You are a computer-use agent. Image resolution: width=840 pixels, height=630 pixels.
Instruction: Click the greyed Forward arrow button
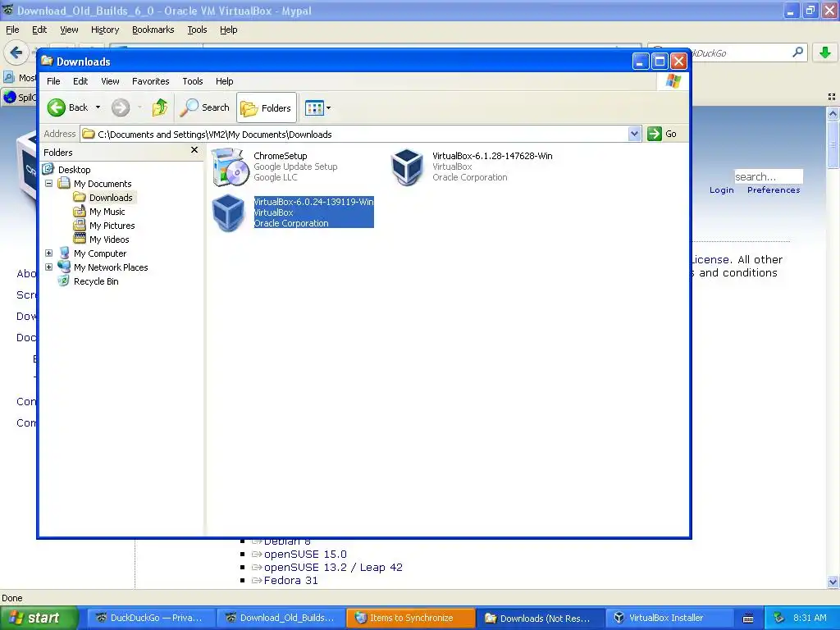[121, 107]
